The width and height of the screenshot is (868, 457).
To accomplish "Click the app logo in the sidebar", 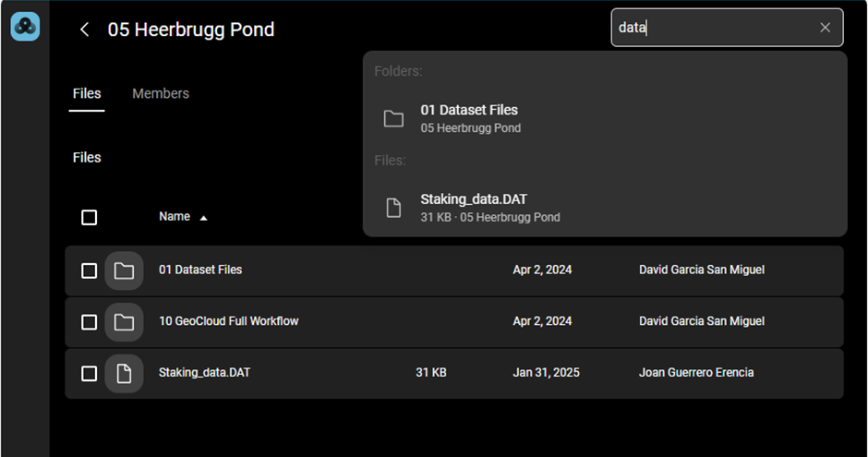I will (25, 27).
